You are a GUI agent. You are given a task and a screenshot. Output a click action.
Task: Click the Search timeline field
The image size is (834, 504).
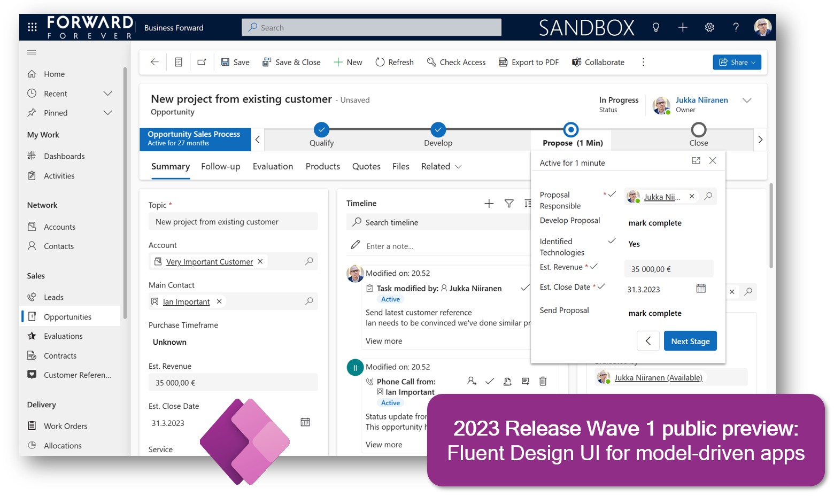coord(438,222)
